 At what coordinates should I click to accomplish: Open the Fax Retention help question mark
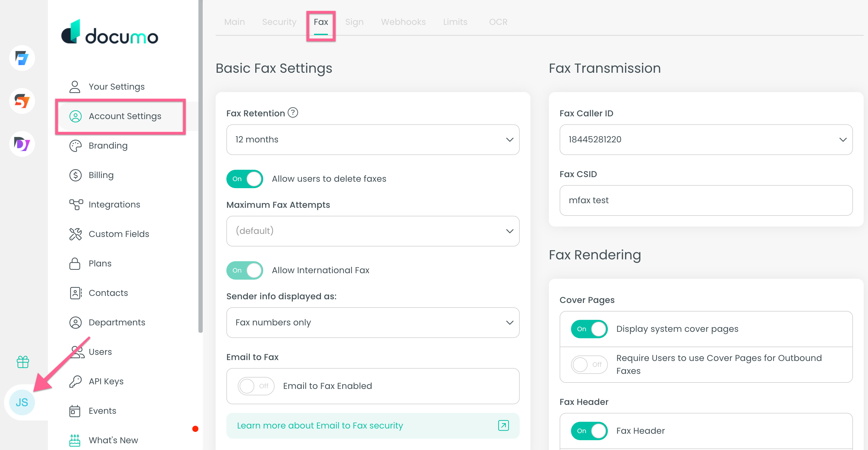point(292,112)
